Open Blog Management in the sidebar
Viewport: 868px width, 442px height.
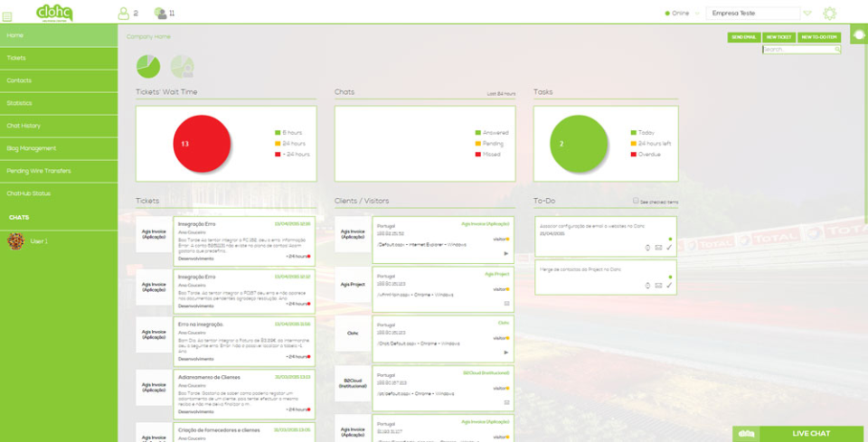[59, 149]
